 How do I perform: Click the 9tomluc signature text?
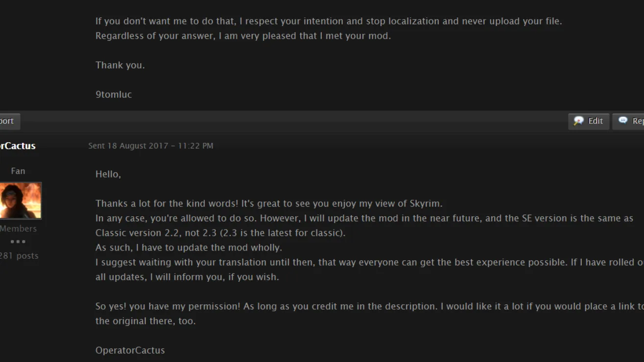click(x=114, y=94)
